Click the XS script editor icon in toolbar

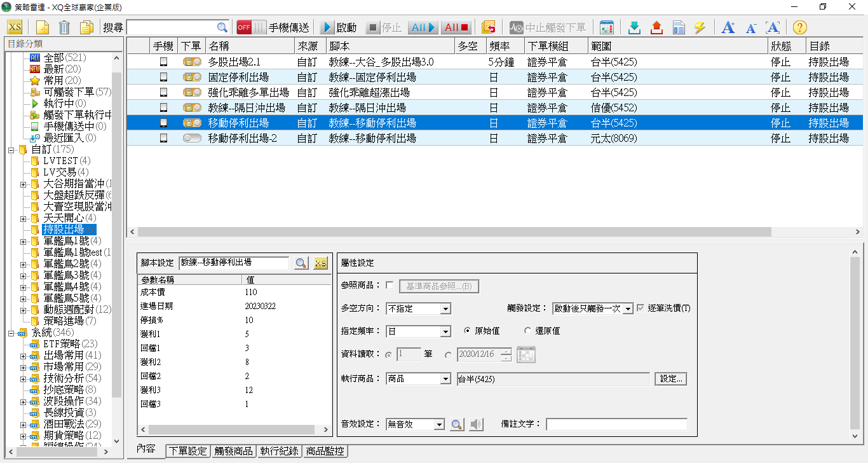(x=15, y=27)
